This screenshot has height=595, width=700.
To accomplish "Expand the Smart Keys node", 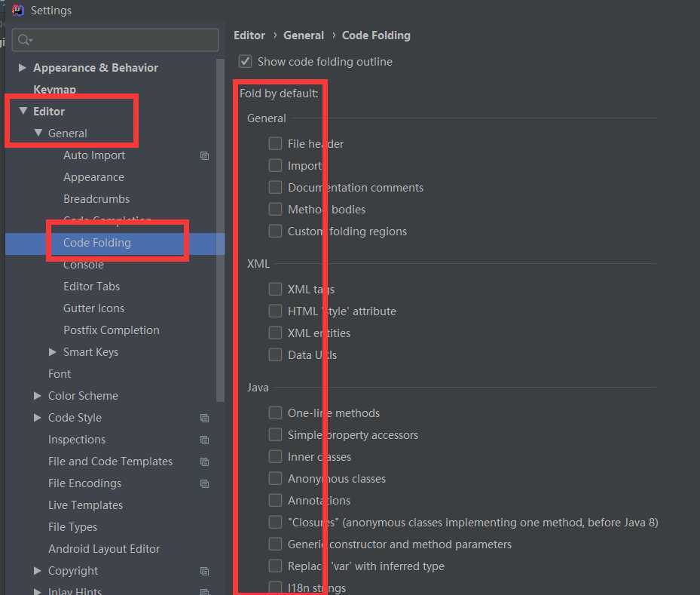I will (53, 352).
